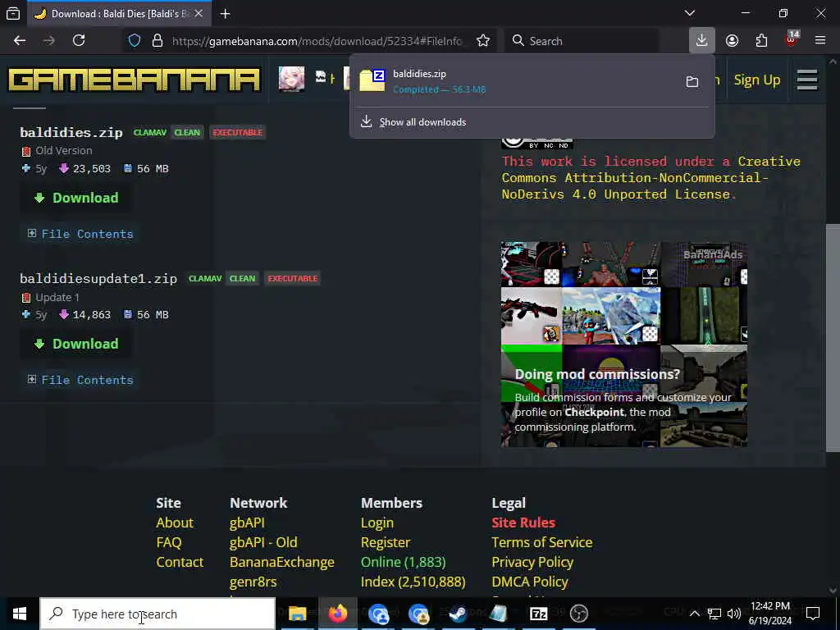Image resolution: width=840 pixels, height=630 pixels.
Task: Open the Register footer link
Action: tap(386, 542)
